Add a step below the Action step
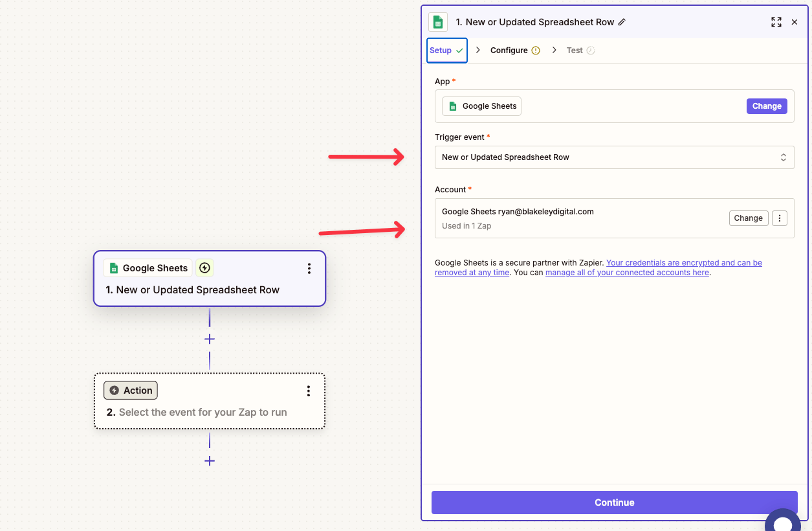Viewport: 812px width, 531px height. pos(210,461)
